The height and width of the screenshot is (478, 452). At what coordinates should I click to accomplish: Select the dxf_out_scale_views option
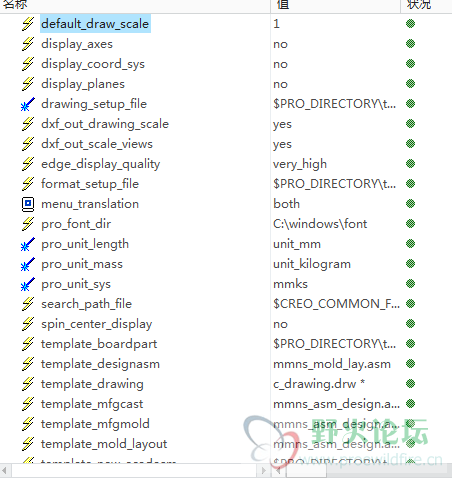pyautogui.click(x=97, y=144)
